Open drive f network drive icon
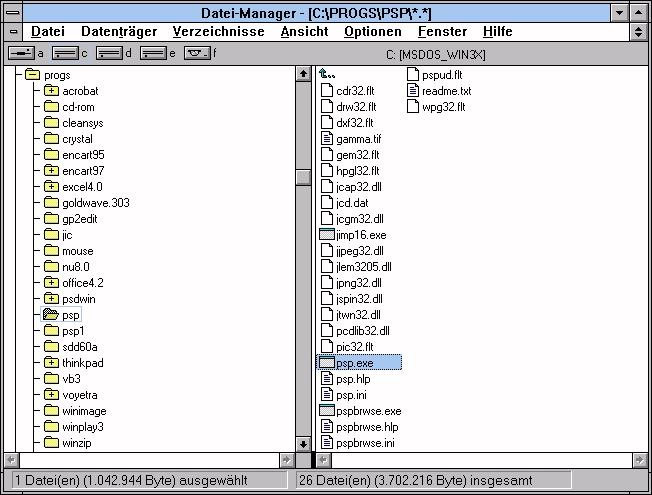 (x=197, y=53)
